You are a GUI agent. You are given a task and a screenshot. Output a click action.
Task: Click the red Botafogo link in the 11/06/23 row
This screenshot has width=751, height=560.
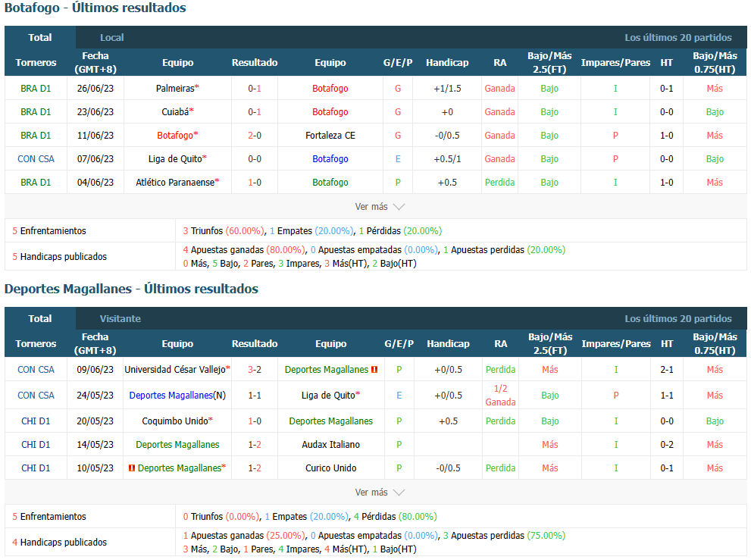pos(175,135)
